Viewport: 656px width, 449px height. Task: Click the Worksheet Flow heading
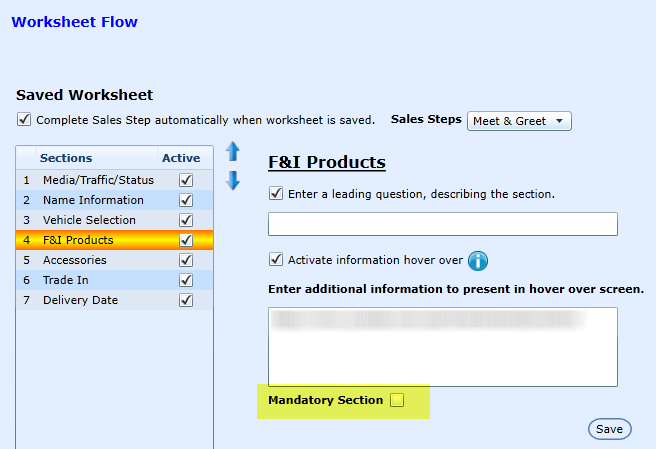pyautogui.click(x=74, y=22)
